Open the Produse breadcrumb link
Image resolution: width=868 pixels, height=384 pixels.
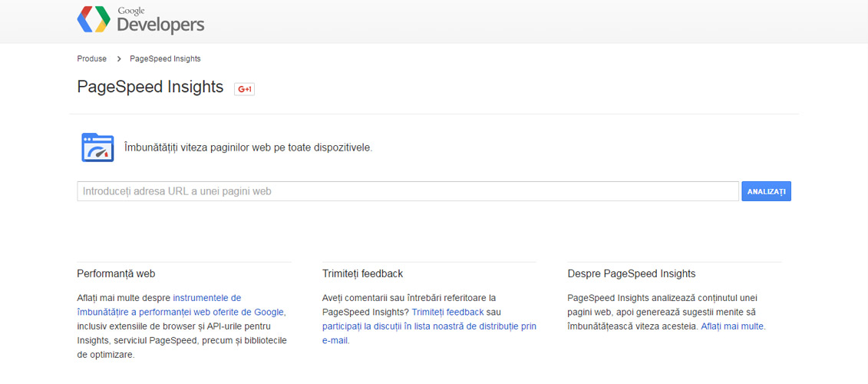pyautogui.click(x=92, y=58)
